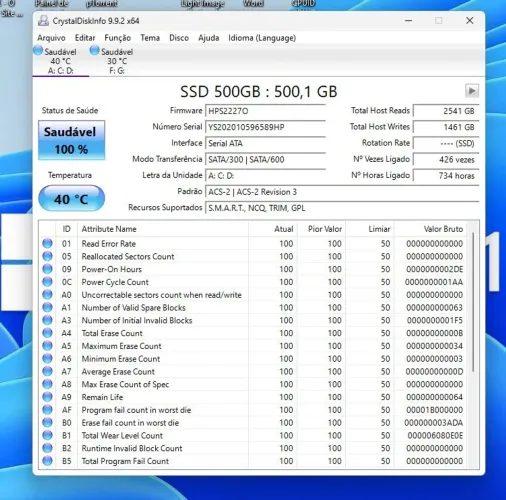Select the Remain Life attribute name
Image resolution: width=506 pixels, height=500 pixels.
click(x=102, y=397)
